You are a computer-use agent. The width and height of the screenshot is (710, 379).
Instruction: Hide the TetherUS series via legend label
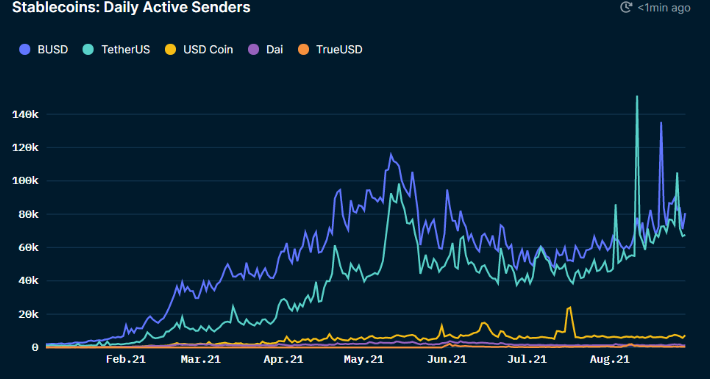125,49
